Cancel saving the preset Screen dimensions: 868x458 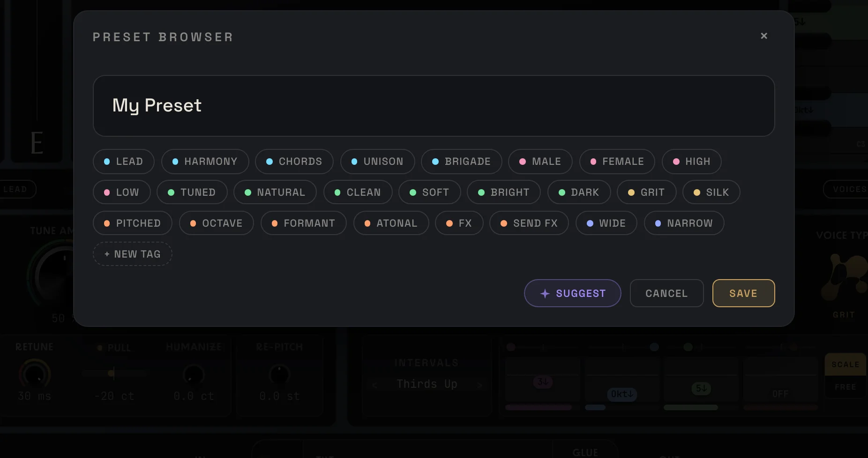(667, 294)
